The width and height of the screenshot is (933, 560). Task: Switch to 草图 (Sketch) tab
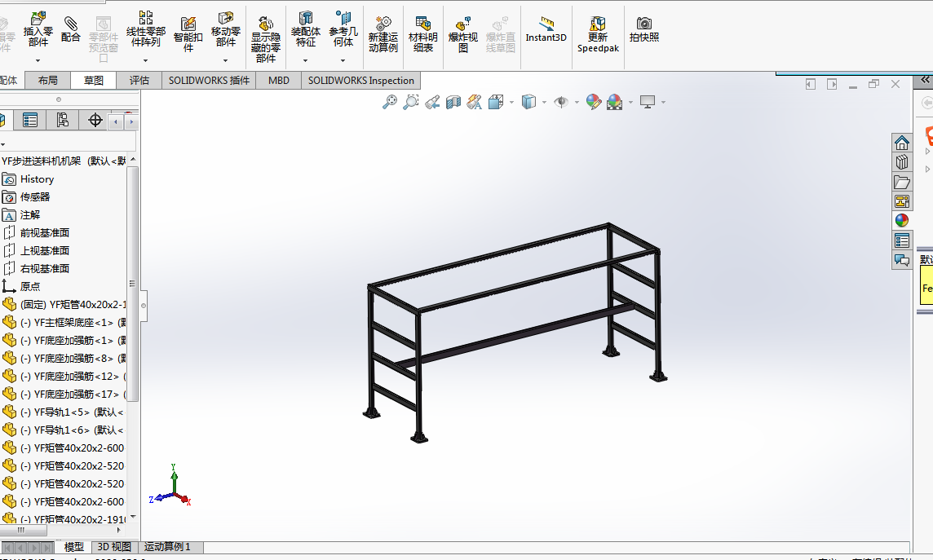94,80
